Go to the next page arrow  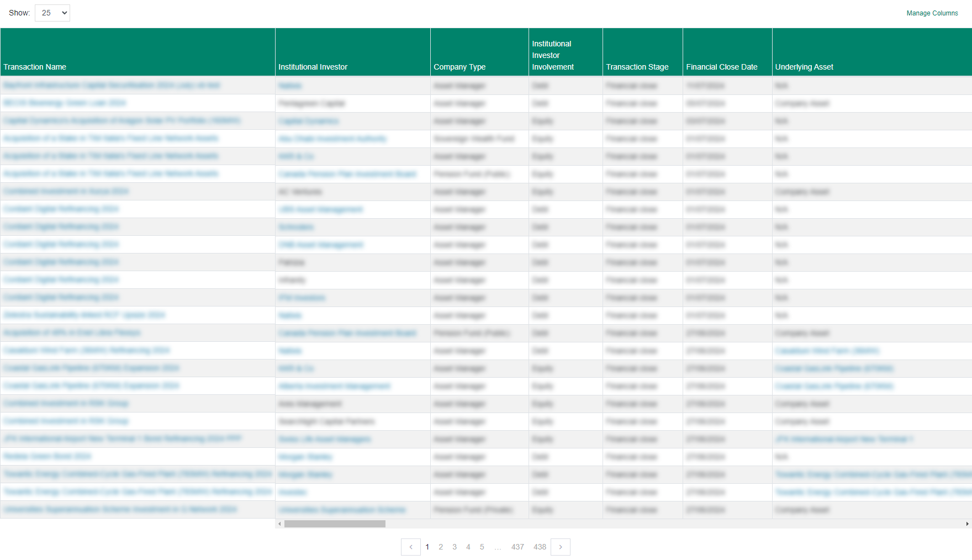560,547
